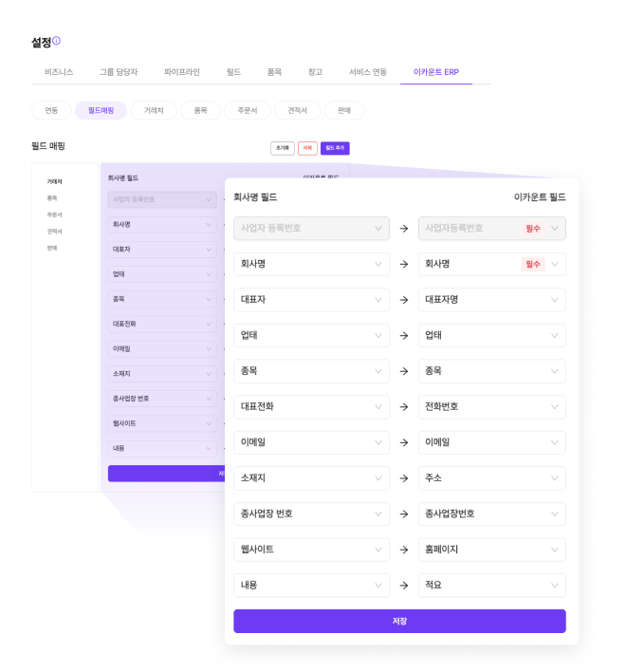Viewport: 626px width, 672px height.
Task: Click the red 삭제 button
Action: 307,148
